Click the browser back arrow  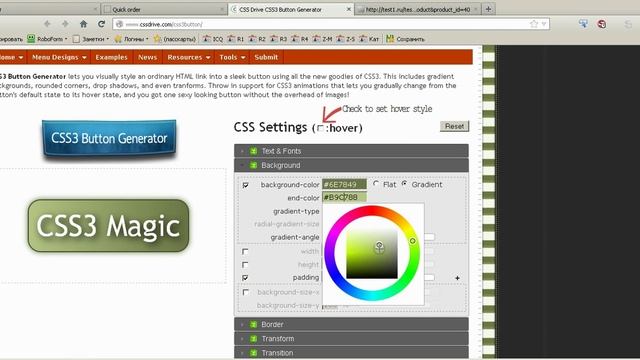pyautogui.click(x=47, y=24)
